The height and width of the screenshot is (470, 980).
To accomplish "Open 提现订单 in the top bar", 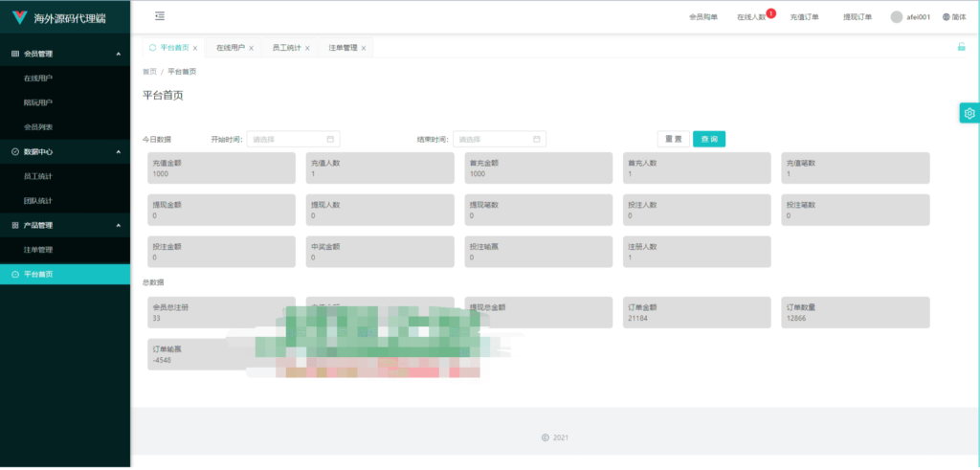I will click(857, 17).
